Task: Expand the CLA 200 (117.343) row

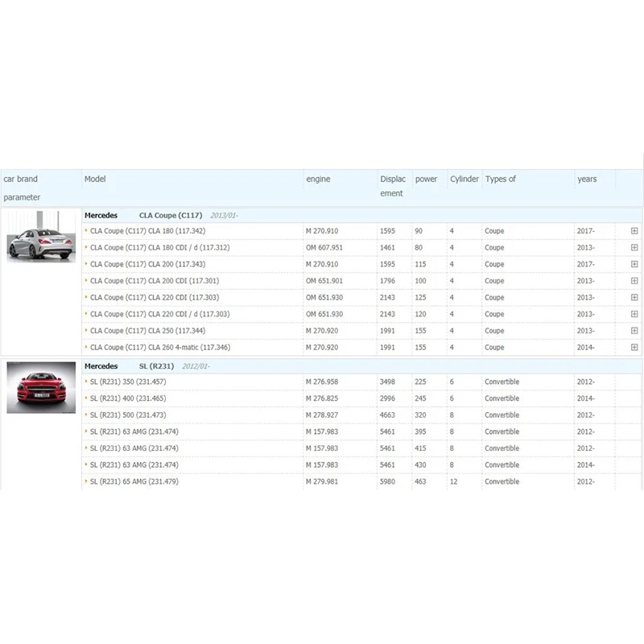Action: [x=634, y=264]
